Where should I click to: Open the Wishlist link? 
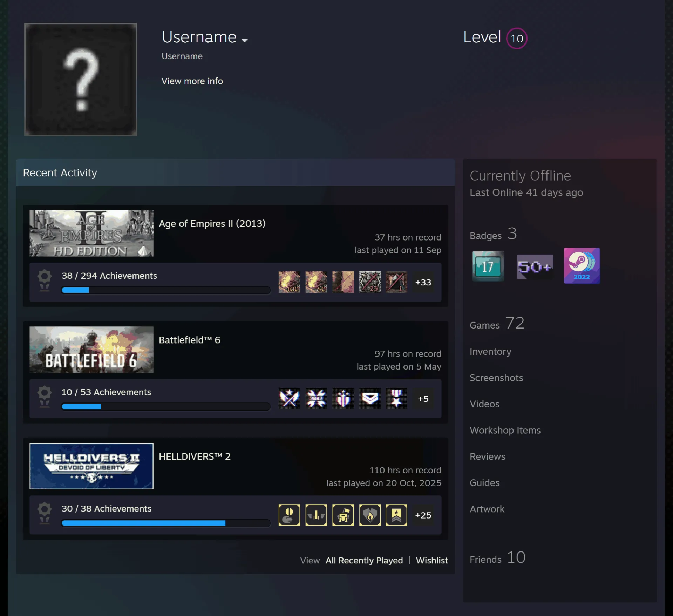click(x=432, y=560)
